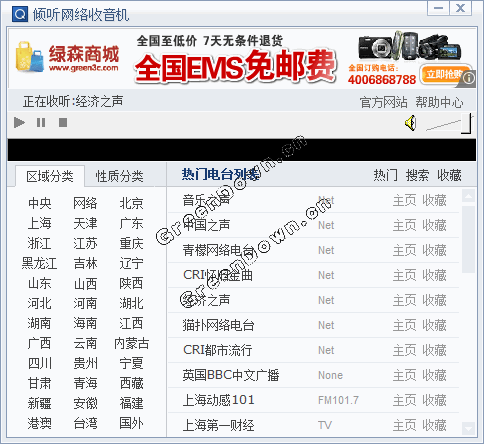Adjust the volume slider handle
Viewport: 484px width, 444px height.
[x=467, y=123]
